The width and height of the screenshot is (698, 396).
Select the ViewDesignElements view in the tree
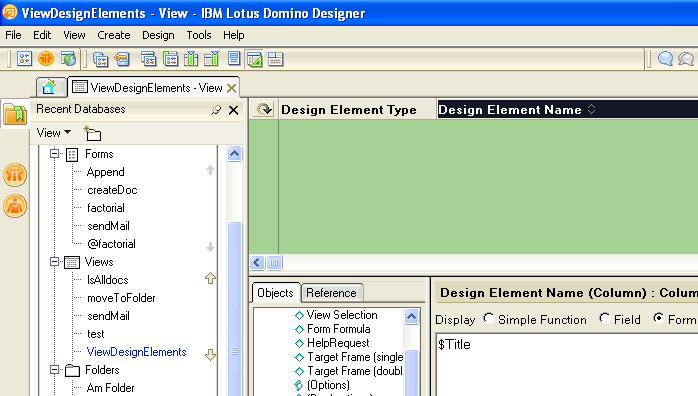tap(137, 352)
